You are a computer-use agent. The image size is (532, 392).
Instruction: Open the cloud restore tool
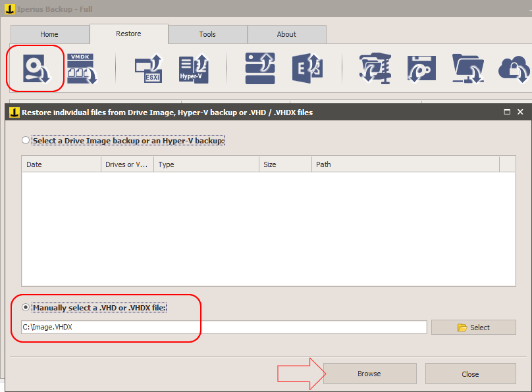[513, 69]
